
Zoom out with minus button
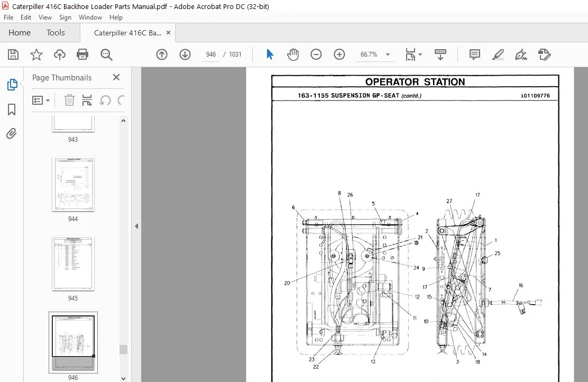(316, 54)
